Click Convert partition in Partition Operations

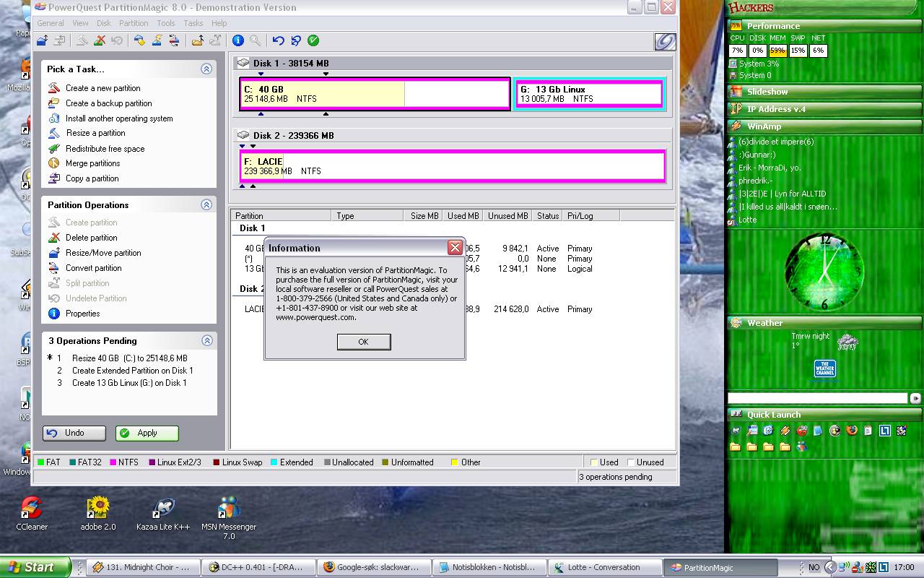pyautogui.click(x=93, y=268)
